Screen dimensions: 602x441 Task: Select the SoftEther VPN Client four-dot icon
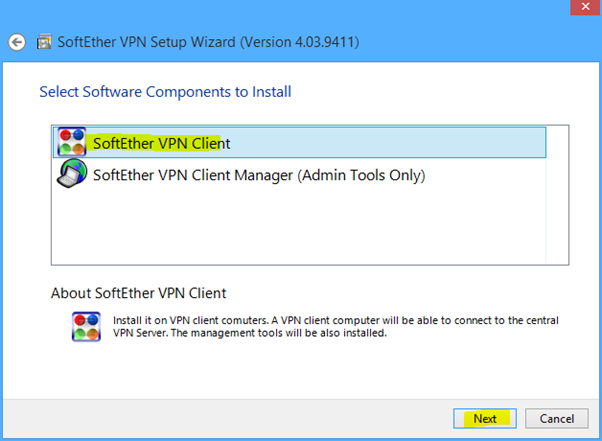pos(72,142)
